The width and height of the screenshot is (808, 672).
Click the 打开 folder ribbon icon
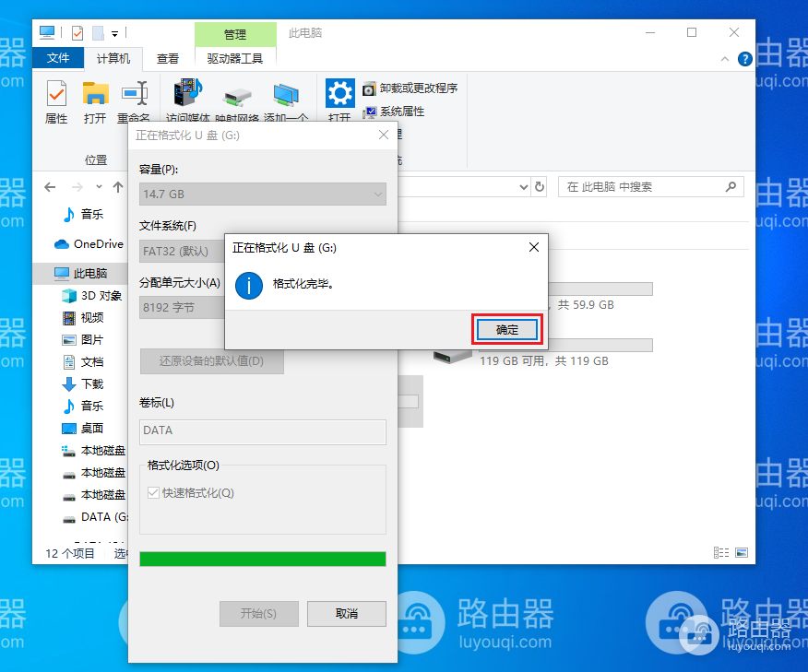(95, 102)
